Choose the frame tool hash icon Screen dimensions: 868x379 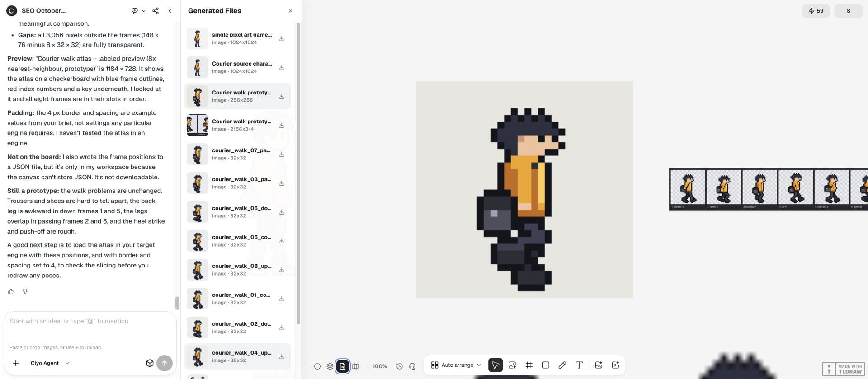[529, 365]
